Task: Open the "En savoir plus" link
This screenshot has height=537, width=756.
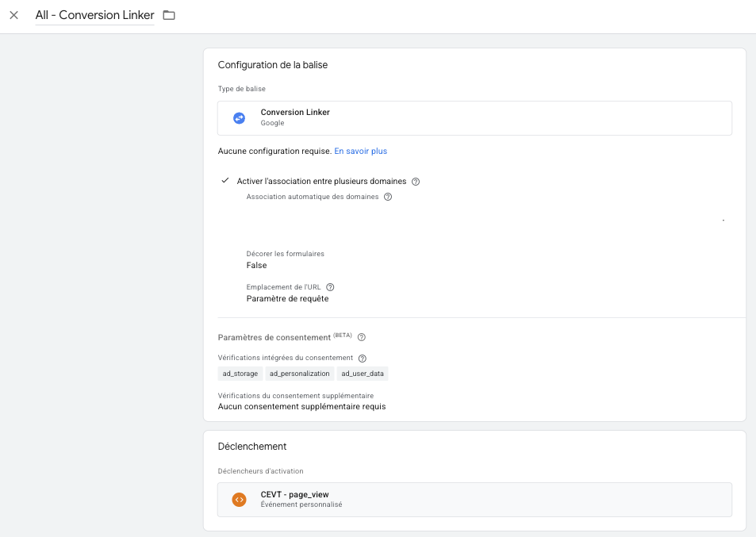Action: point(360,151)
